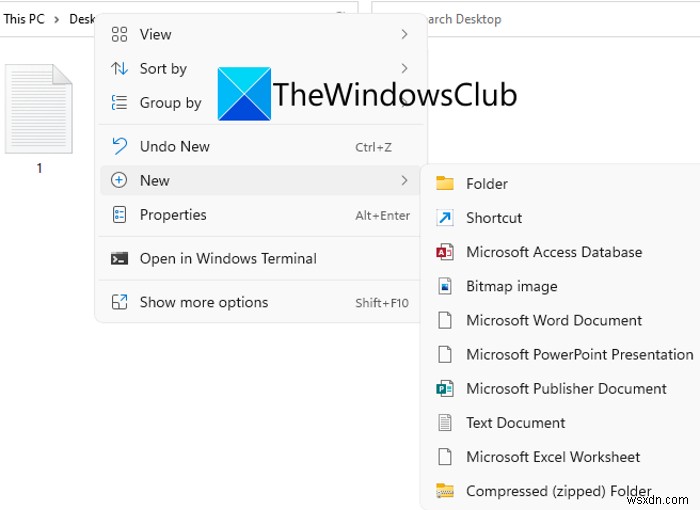The image size is (700, 510).
Task: Create a Microsoft Excel Worksheet
Action: point(562,457)
